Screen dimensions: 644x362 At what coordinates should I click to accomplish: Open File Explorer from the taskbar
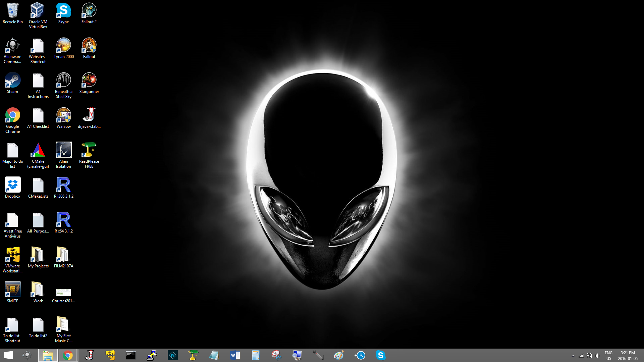[x=48, y=355]
